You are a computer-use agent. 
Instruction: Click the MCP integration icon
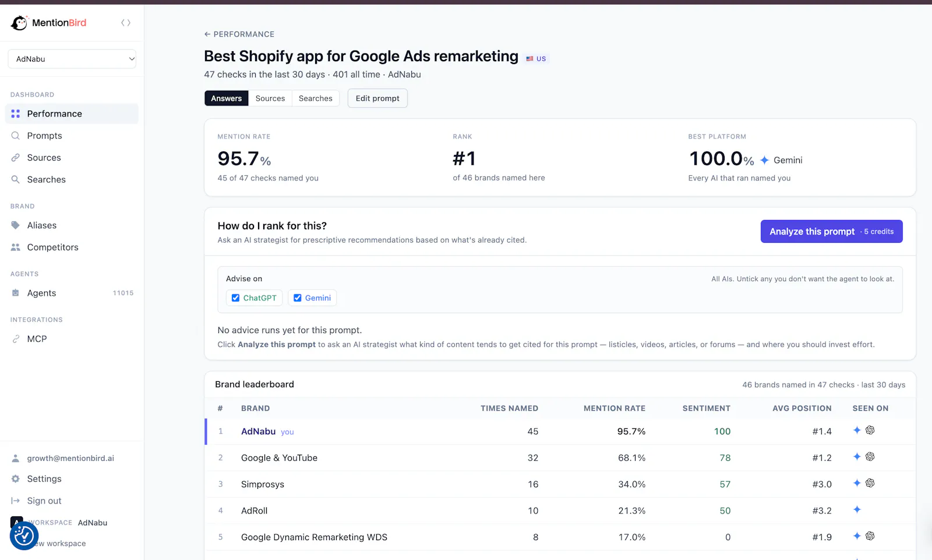pyautogui.click(x=16, y=339)
